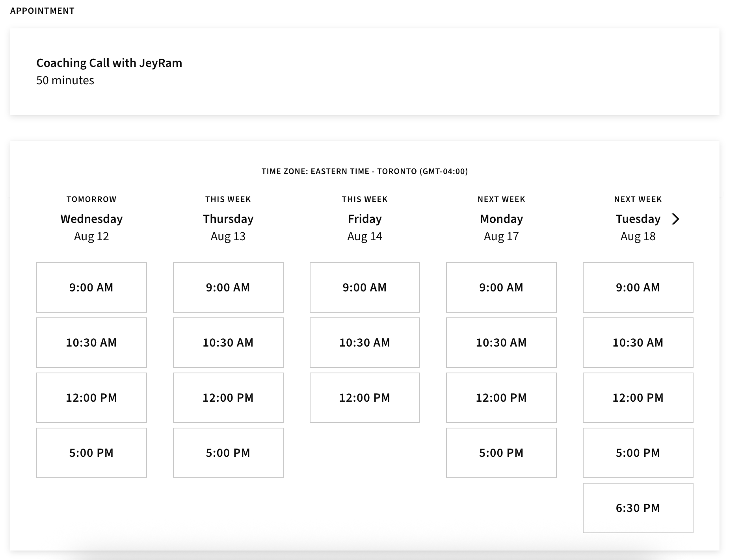Book Wednesday Aug 12 at 9:00 AM
Image resolution: width=729 pixels, height=560 pixels.
pyautogui.click(x=91, y=287)
